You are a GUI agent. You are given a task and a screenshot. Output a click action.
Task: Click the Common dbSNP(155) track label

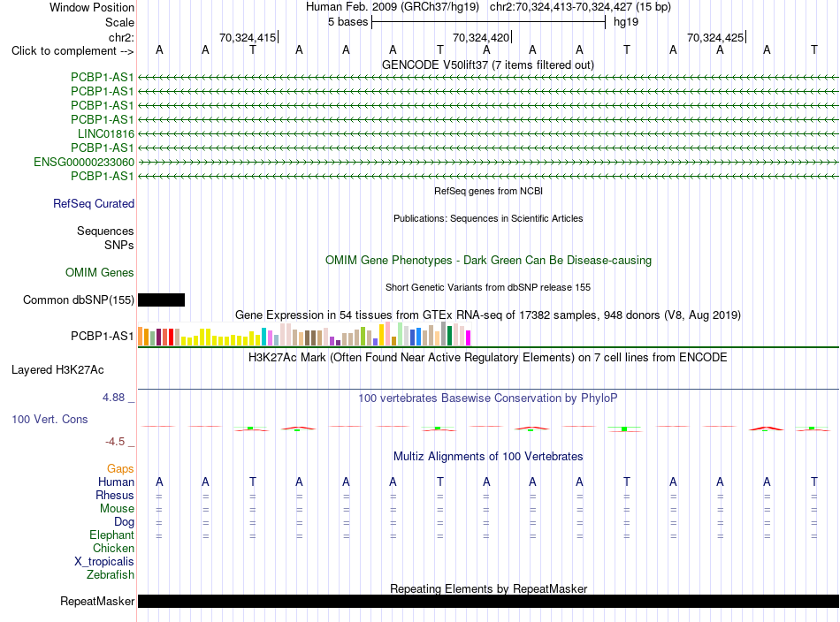[x=79, y=300]
